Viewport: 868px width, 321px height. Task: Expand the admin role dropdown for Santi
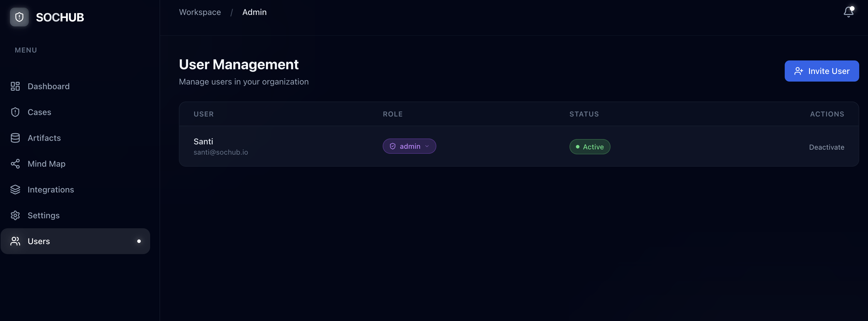409,146
